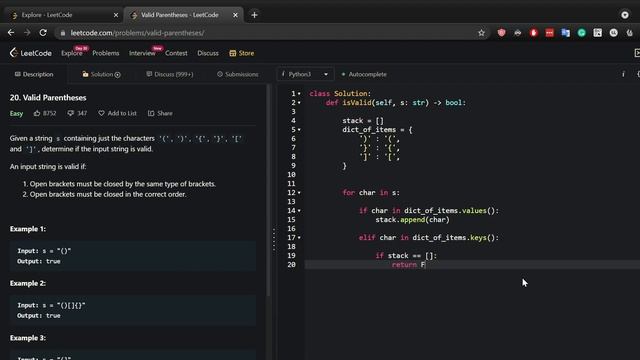Collapse the dict fold at line 5
Image resolution: width=640 pixels, height=360 pixels.
(x=299, y=130)
